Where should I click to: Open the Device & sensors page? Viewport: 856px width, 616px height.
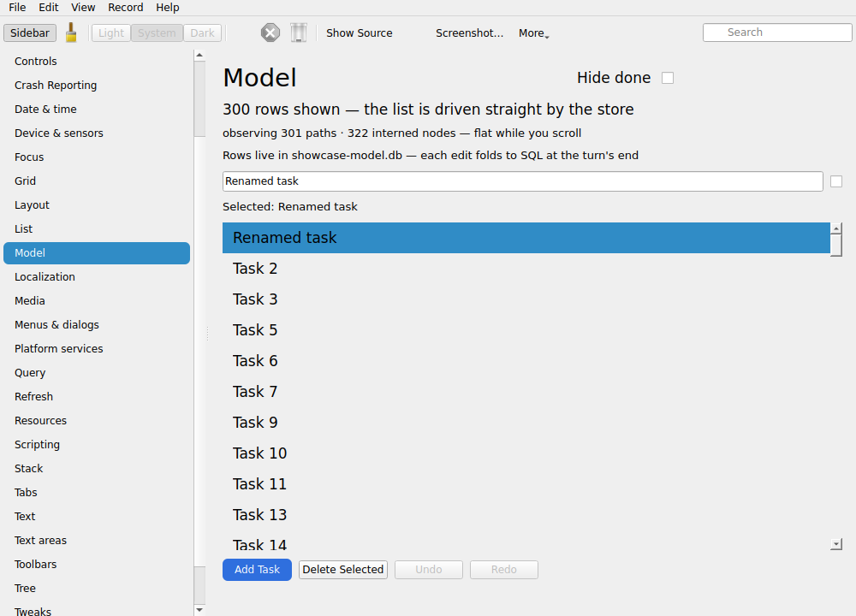[97, 133]
